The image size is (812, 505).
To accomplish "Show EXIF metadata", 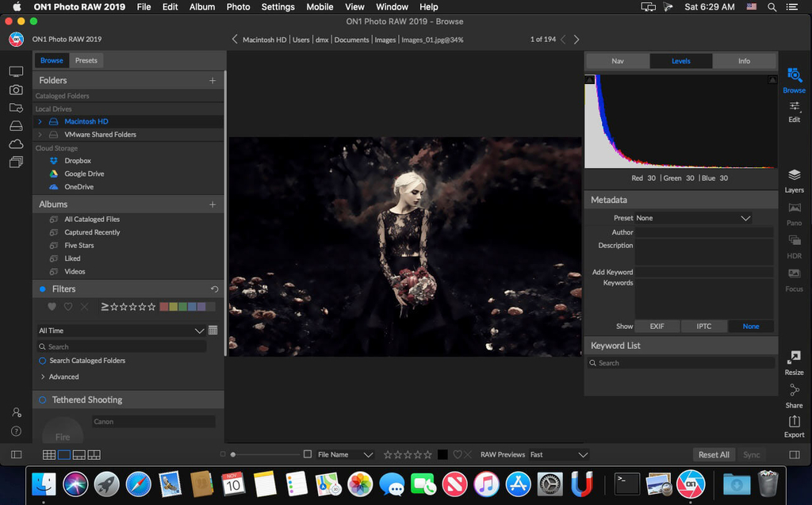I will (x=657, y=326).
